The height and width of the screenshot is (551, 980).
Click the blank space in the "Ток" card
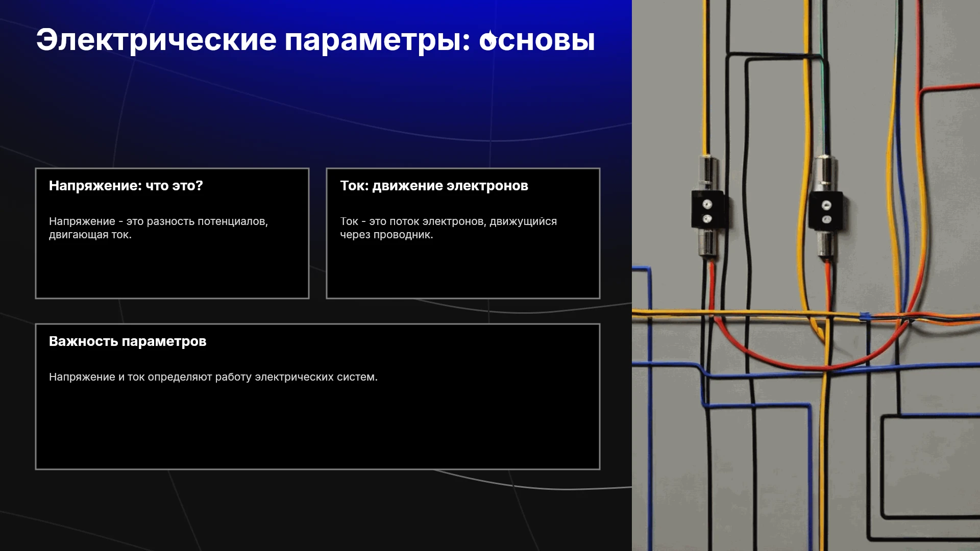(463, 269)
